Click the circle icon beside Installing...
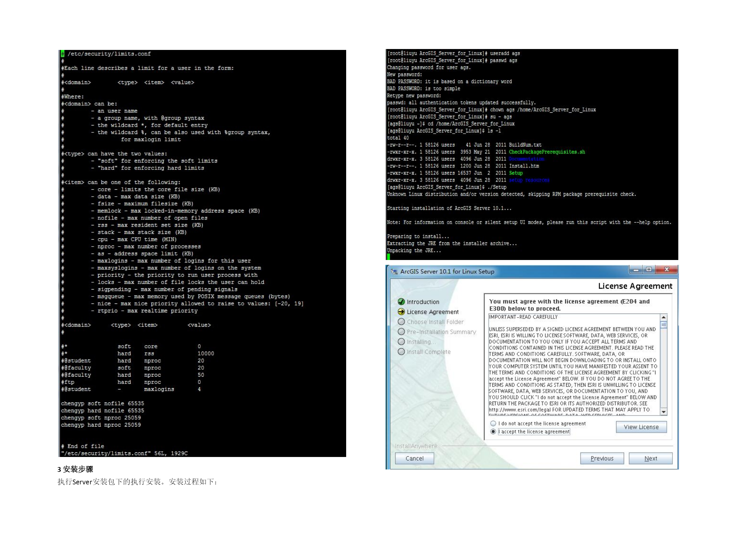Image resolution: width=756 pixels, height=534 pixels. pos(401,342)
